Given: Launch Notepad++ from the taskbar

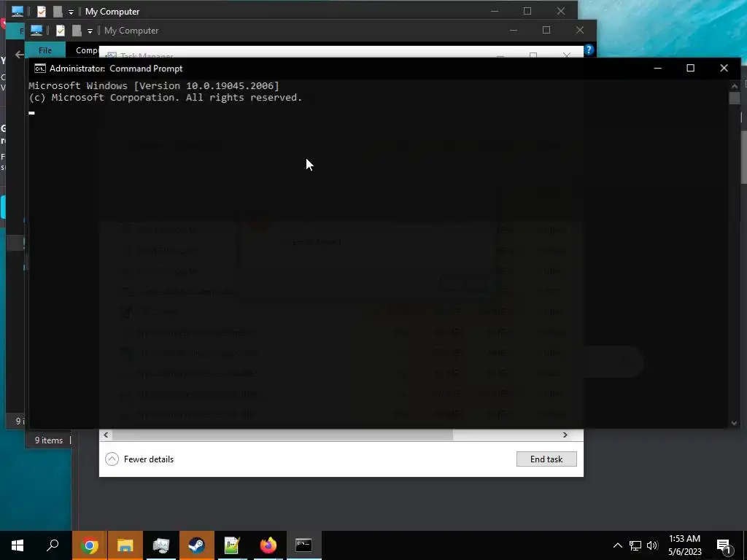Looking at the screenshot, I should pyautogui.click(x=232, y=545).
